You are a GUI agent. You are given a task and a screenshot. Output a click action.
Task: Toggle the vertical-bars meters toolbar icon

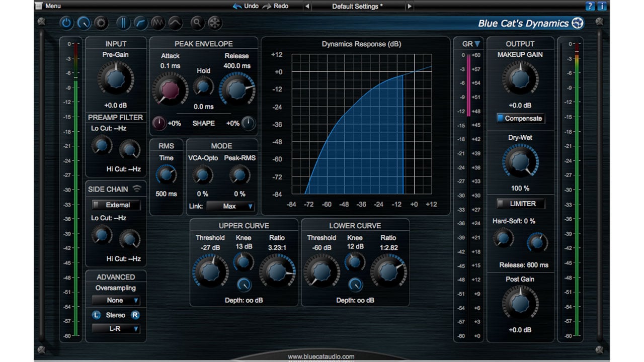point(123,23)
